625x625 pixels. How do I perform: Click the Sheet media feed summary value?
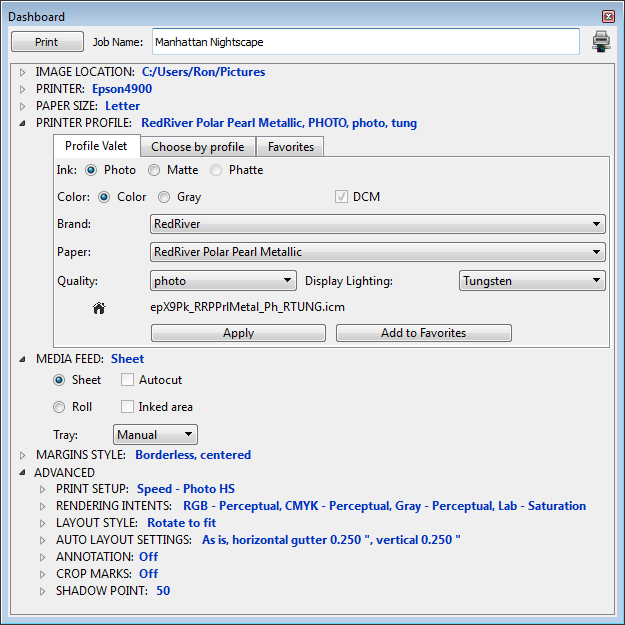127,359
